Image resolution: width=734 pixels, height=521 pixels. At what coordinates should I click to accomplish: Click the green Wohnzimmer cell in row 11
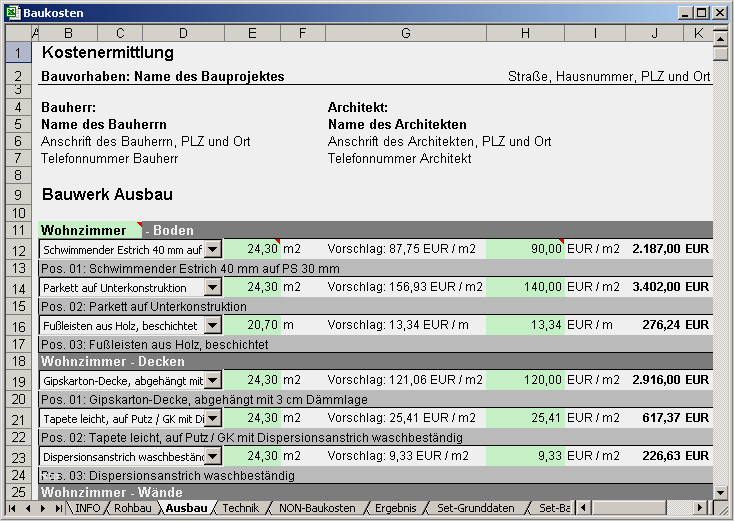pos(90,230)
